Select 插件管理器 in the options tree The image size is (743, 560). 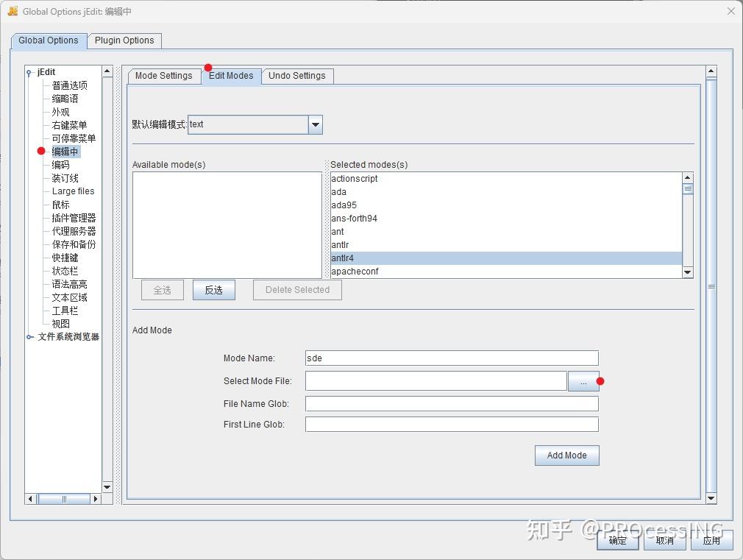(x=72, y=218)
